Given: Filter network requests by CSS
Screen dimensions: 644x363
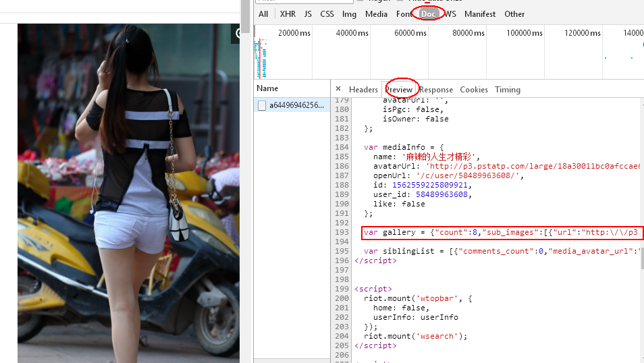Looking at the screenshot, I should click(327, 14).
